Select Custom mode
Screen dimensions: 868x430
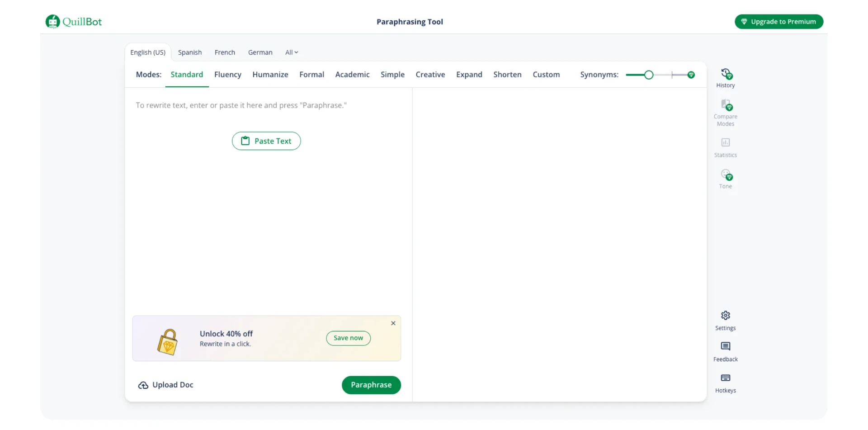click(x=546, y=75)
